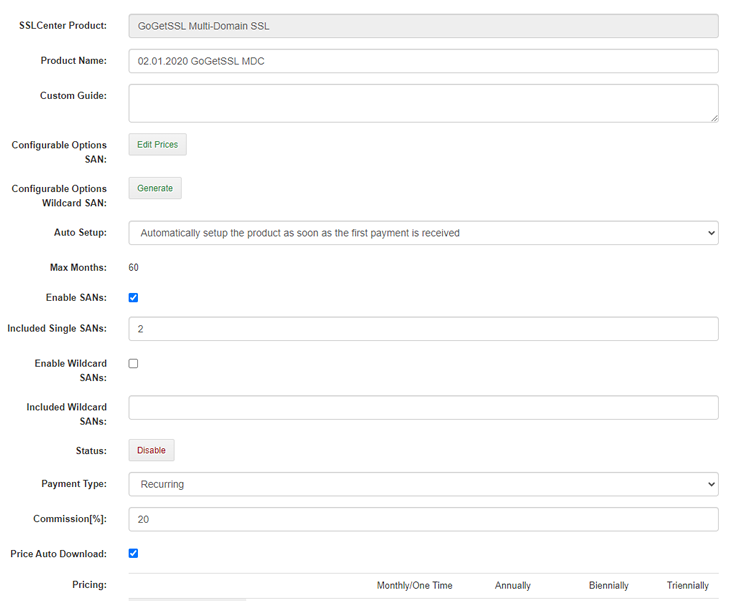Click Generate for Wildcard SAN options

coord(155,188)
